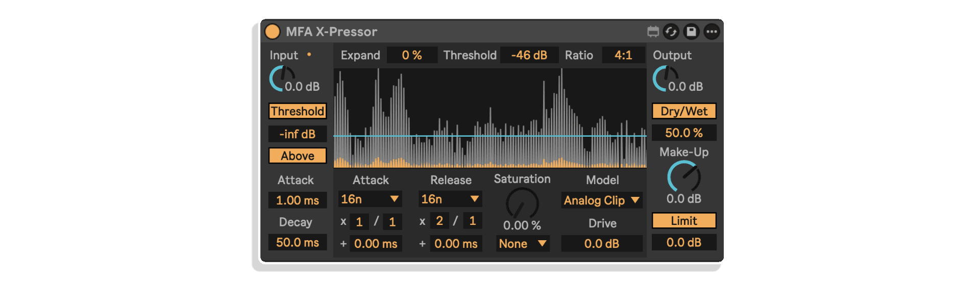980x281 pixels.
Task: Click the Saturation label
Action: pyautogui.click(x=522, y=179)
